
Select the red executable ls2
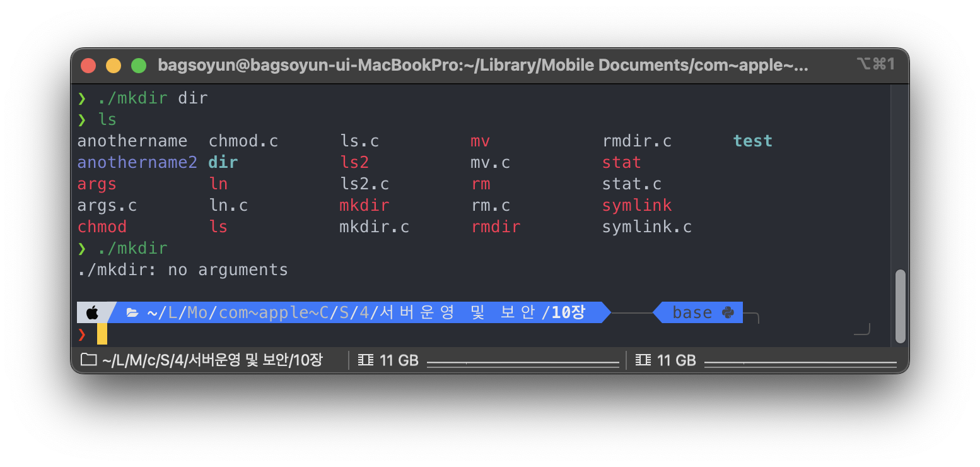[x=354, y=162]
